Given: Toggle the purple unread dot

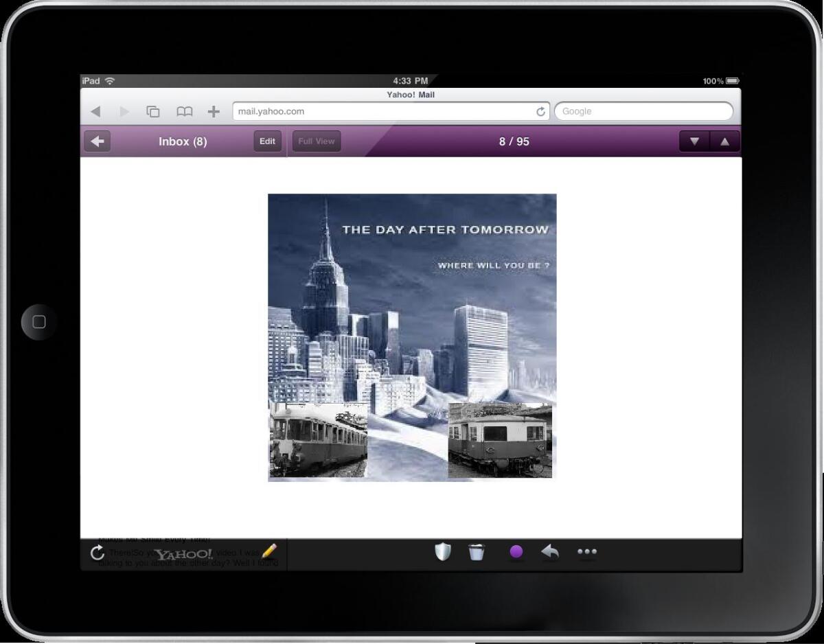Looking at the screenshot, I should (516, 552).
